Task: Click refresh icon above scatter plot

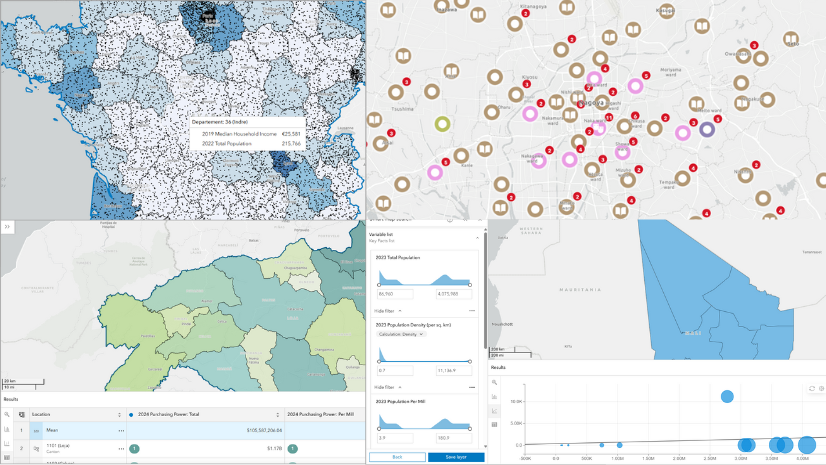Action: pyautogui.click(x=812, y=389)
